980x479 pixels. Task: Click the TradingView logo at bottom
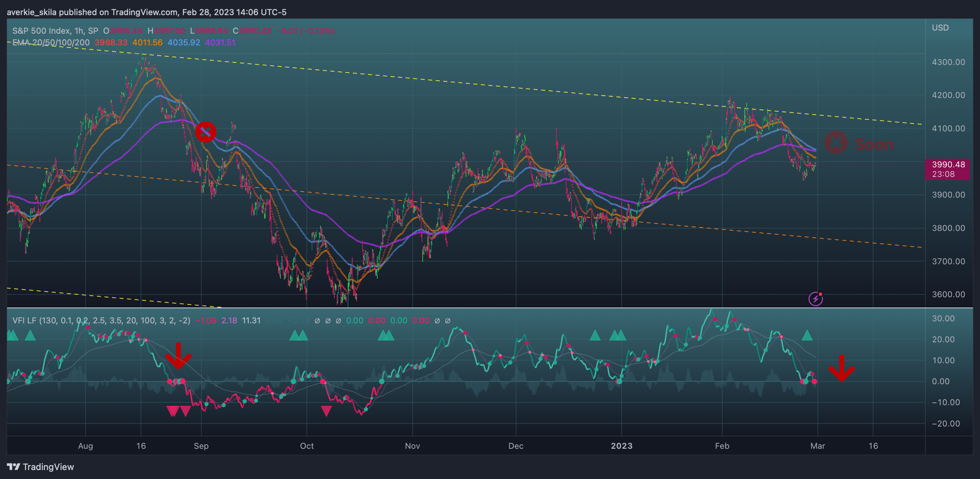pyautogui.click(x=40, y=467)
